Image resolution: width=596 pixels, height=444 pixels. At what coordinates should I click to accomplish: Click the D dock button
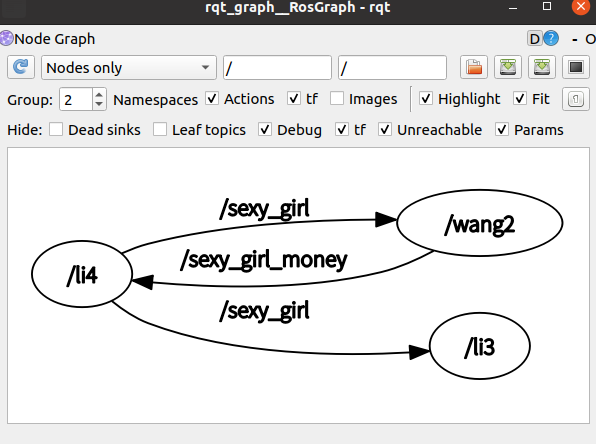[534, 39]
